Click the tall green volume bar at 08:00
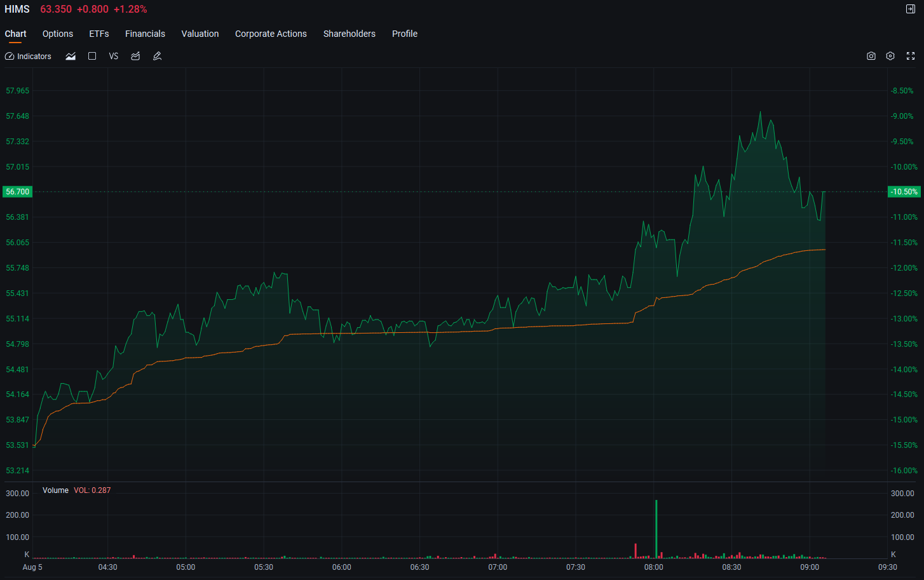The image size is (924, 580). (656, 529)
